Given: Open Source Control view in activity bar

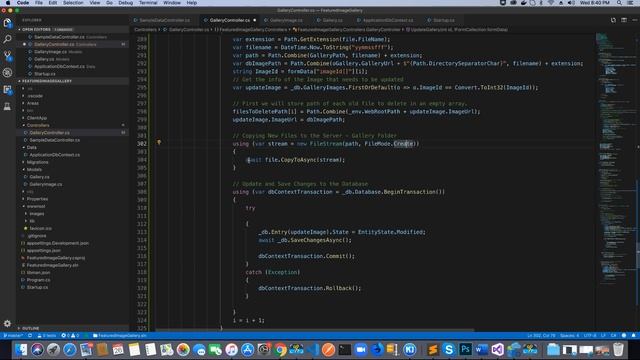Looking at the screenshot, I should point(7,56).
